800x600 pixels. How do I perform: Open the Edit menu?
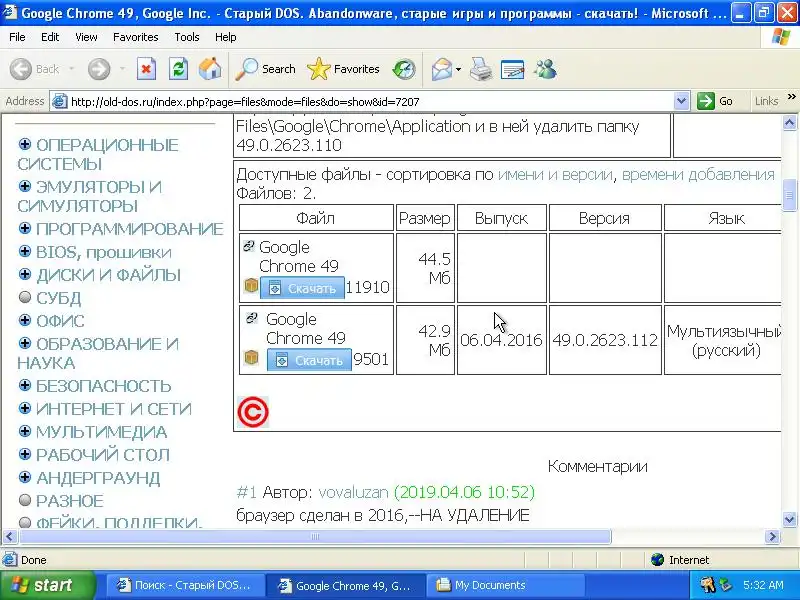(x=50, y=37)
